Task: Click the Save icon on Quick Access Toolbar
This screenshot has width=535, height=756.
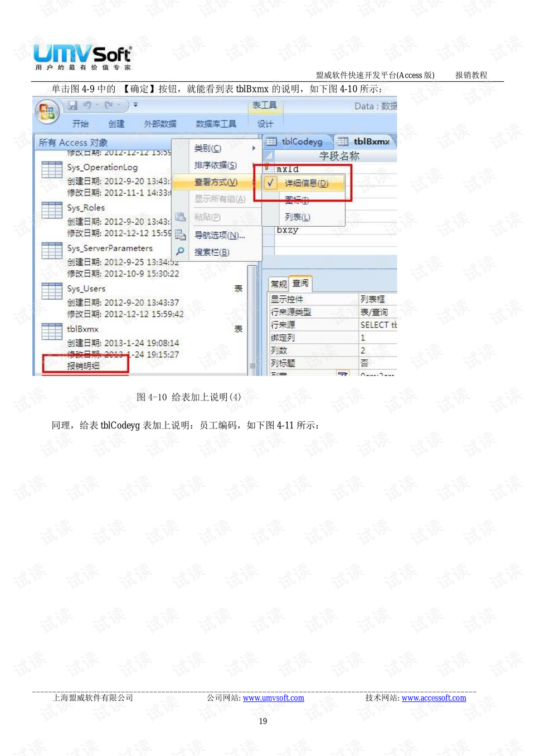Action: point(73,106)
